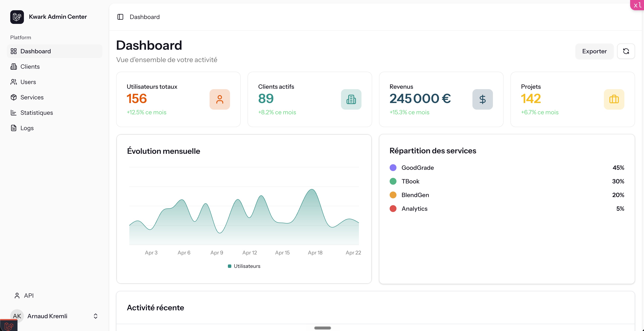Click the TBook service label
Image resolution: width=644 pixels, height=331 pixels.
click(x=410, y=181)
